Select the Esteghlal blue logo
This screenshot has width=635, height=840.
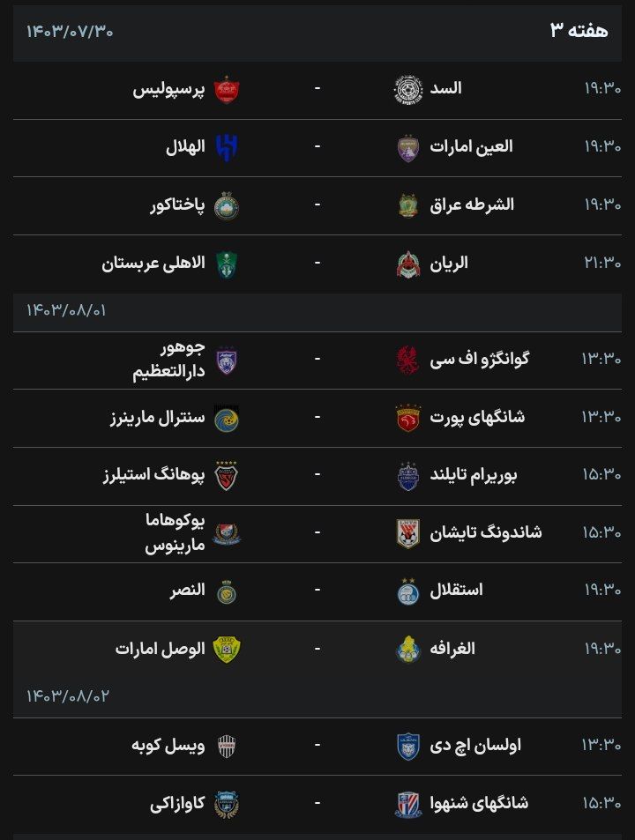[x=407, y=591]
